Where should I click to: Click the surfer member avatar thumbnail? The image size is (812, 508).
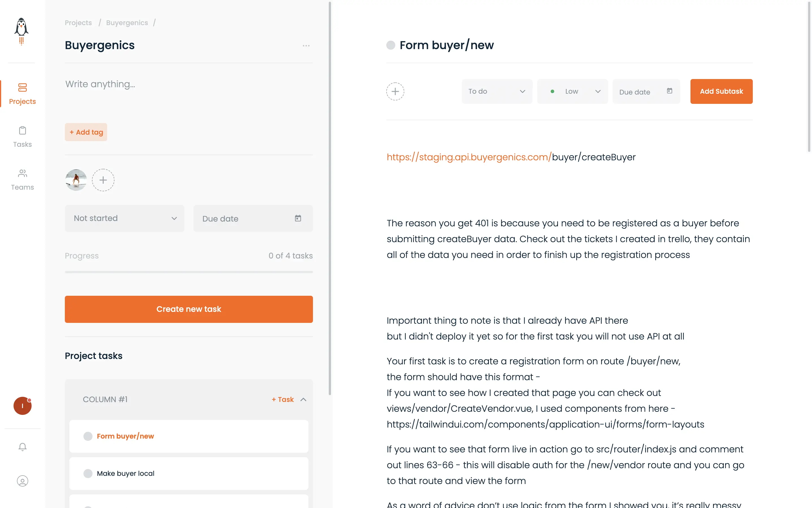76,180
